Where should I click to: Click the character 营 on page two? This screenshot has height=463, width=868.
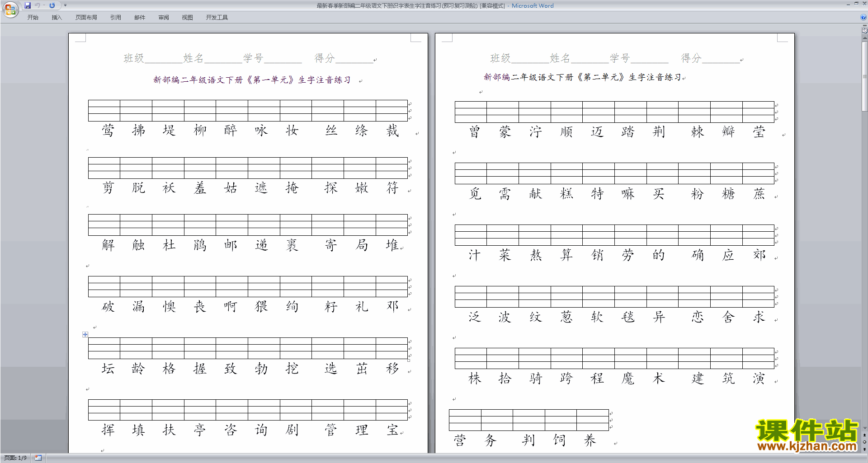(x=460, y=440)
